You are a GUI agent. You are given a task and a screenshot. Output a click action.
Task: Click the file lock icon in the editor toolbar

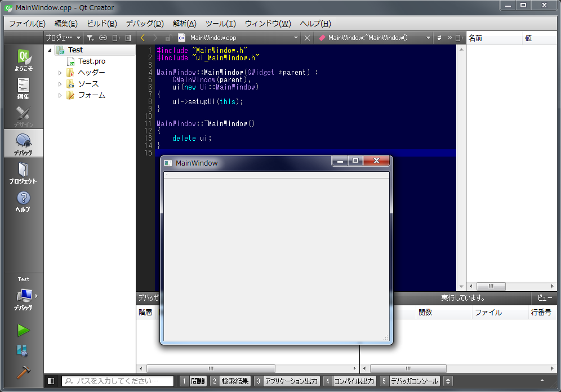pyautogui.click(x=168, y=38)
